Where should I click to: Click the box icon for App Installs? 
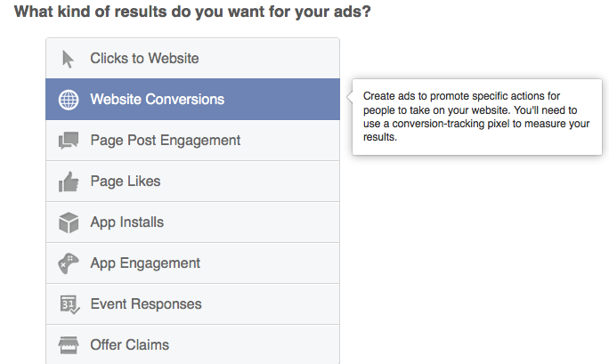click(69, 222)
